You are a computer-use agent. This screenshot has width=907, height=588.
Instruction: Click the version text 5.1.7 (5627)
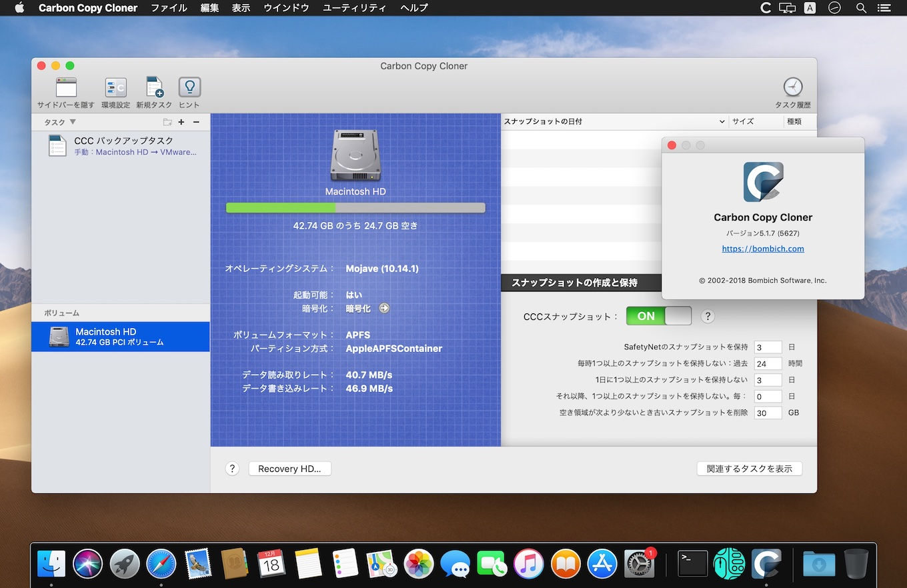(763, 233)
